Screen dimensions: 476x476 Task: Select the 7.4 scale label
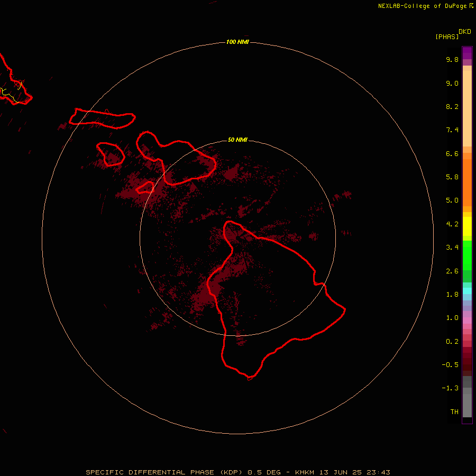click(x=452, y=130)
